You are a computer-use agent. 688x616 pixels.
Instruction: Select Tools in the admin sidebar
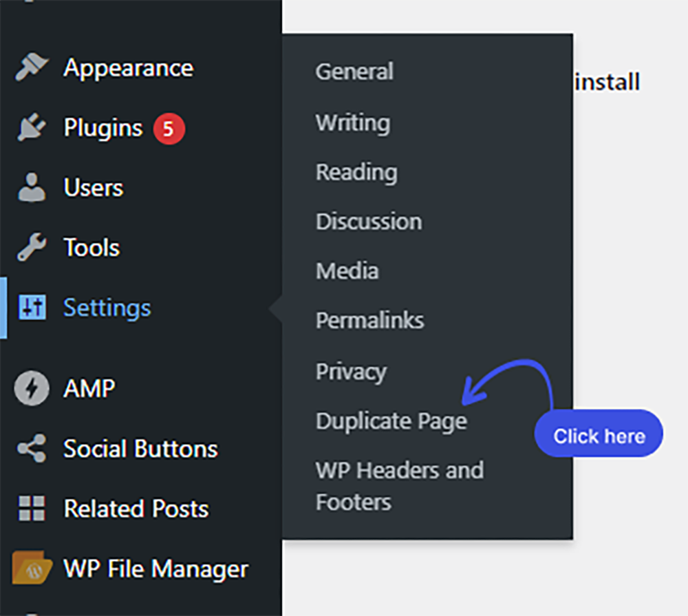point(92,248)
